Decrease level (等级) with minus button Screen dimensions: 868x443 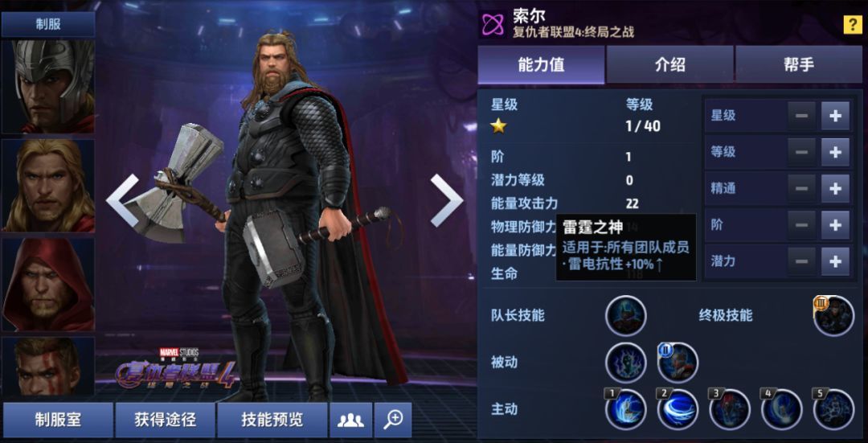[x=801, y=152]
